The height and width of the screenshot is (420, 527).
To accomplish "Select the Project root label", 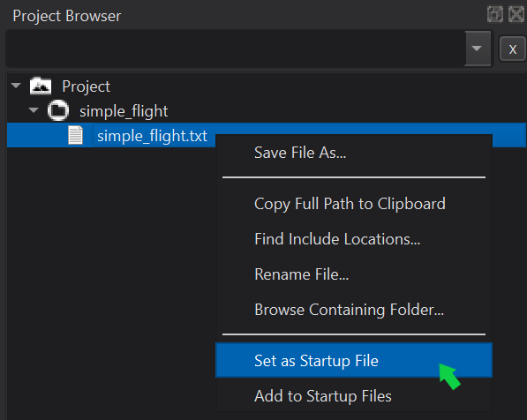I will click(86, 86).
